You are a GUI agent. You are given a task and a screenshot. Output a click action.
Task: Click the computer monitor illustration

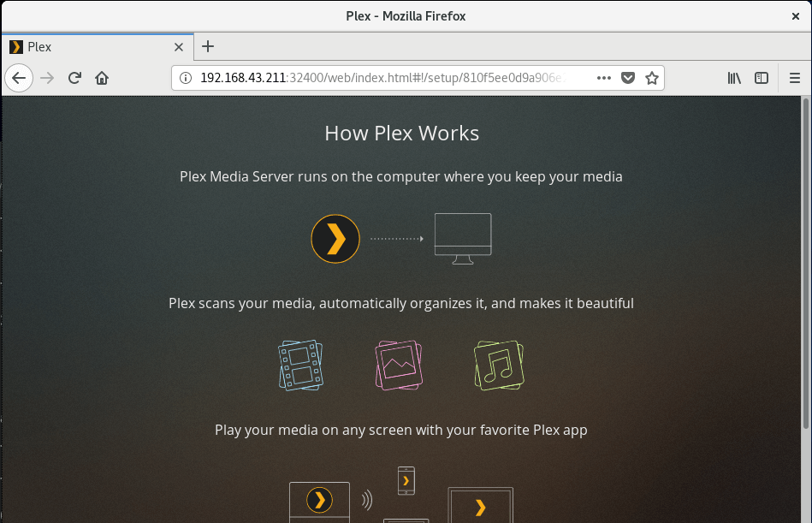(463, 239)
